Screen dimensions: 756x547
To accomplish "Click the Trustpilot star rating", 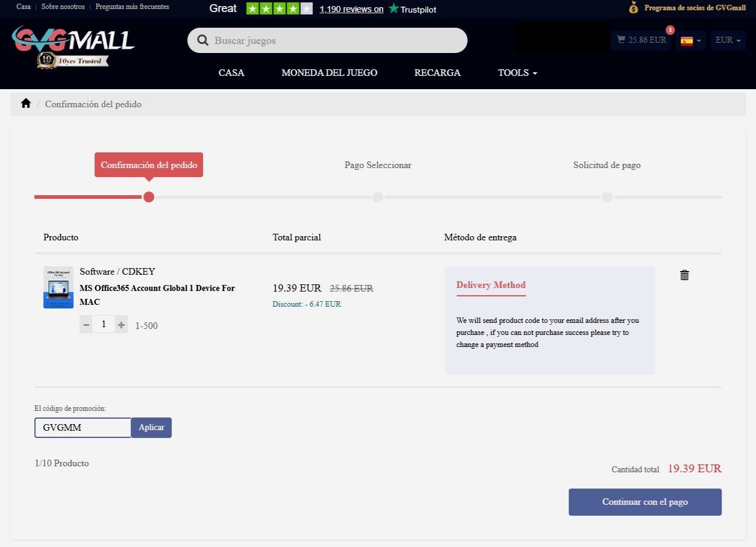I will click(280, 8).
